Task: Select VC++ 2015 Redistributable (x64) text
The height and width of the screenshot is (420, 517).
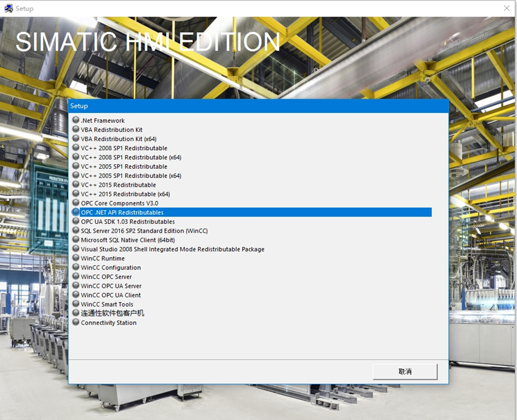Action: (x=126, y=194)
